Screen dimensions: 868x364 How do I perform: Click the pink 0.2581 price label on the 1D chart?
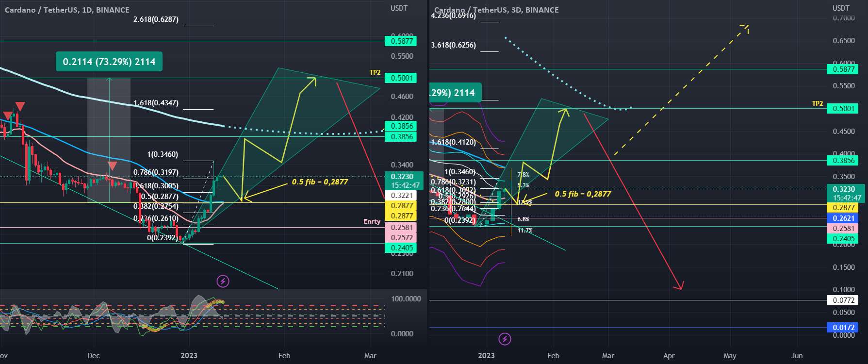click(x=402, y=228)
